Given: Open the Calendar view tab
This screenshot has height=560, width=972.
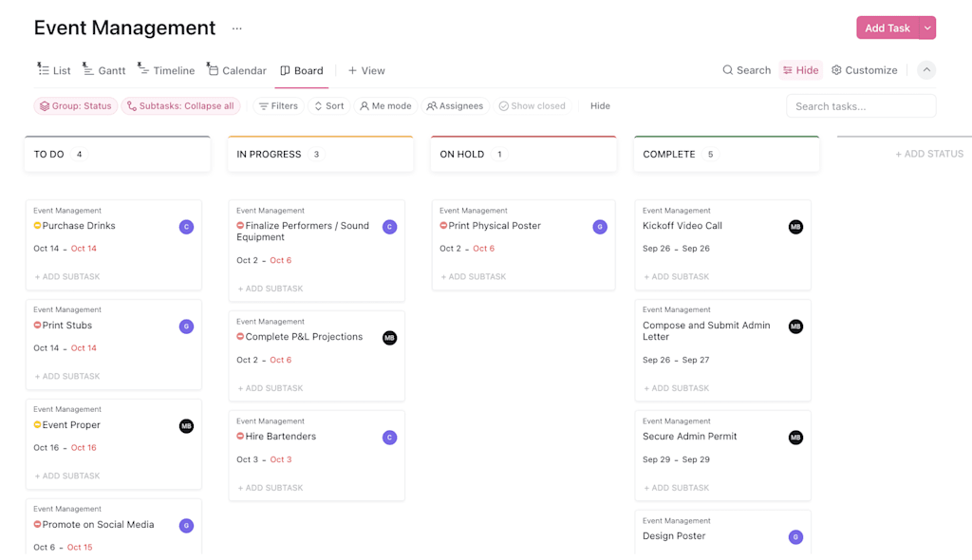Looking at the screenshot, I should (236, 70).
